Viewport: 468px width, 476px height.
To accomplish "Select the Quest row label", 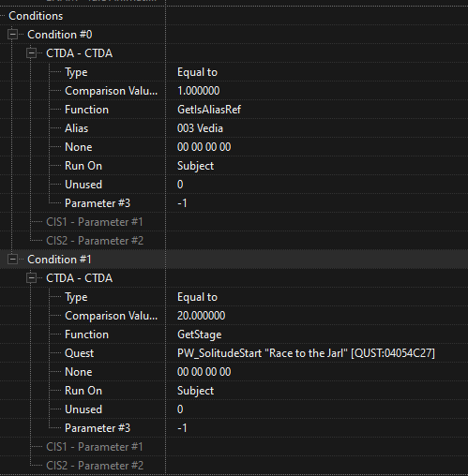I will (x=79, y=353).
